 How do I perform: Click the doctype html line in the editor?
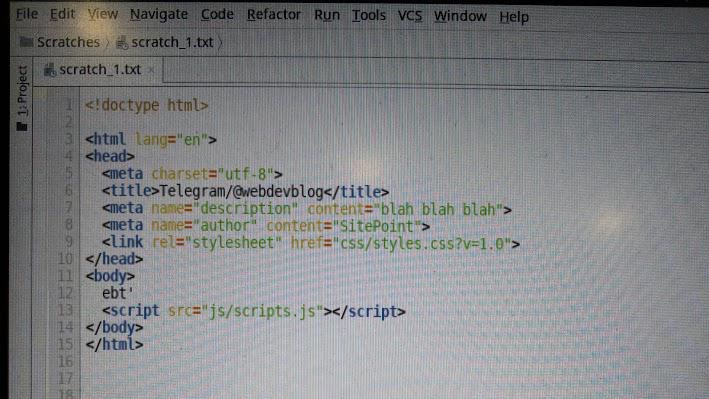[x=147, y=105]
